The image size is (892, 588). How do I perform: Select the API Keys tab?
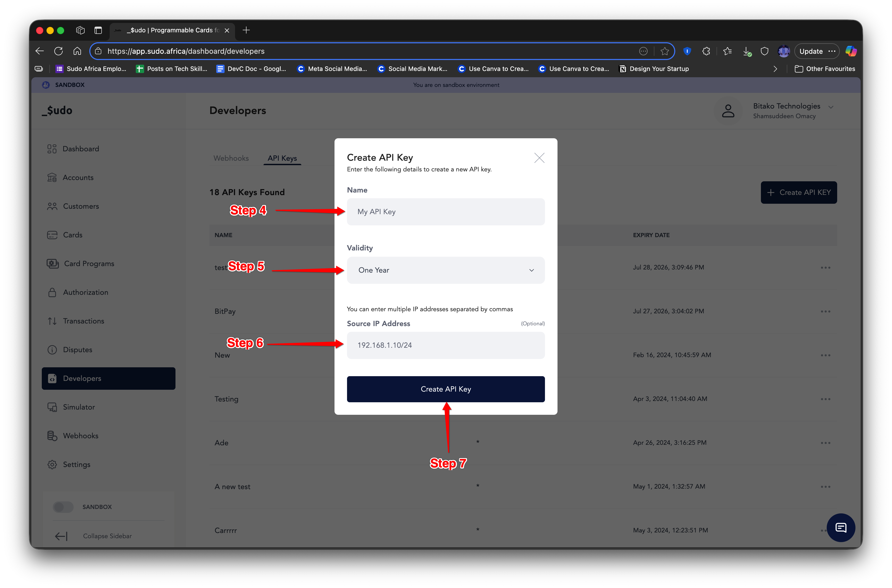(282, 158)
